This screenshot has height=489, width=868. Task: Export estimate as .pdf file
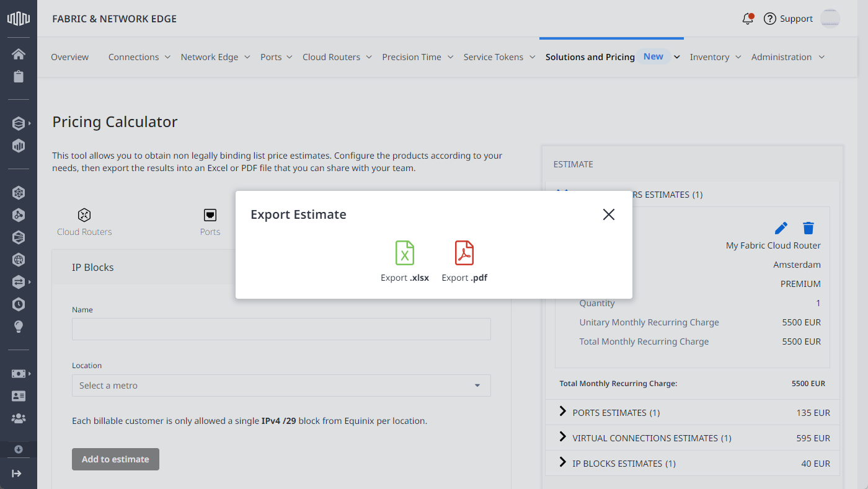pos(464,262)
